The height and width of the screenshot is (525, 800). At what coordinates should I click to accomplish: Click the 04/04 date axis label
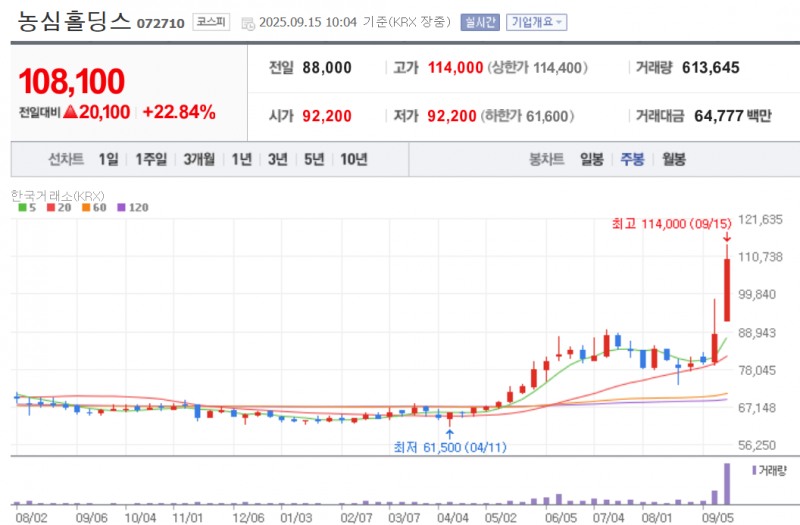coord(453,517)
